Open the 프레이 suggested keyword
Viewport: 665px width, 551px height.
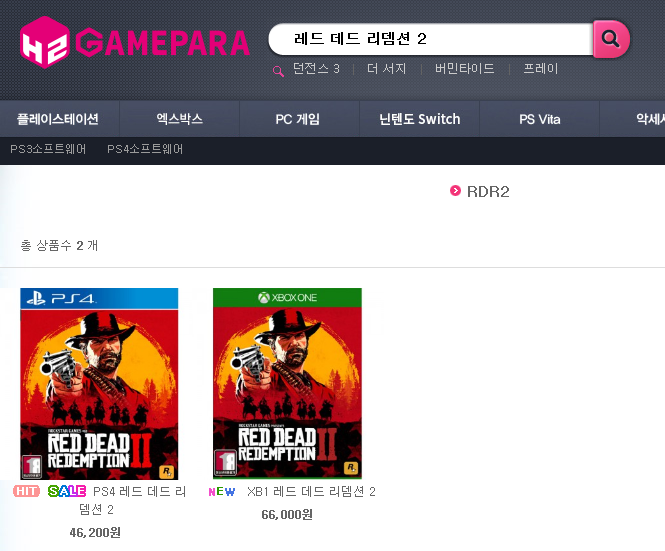click(541, 69)
